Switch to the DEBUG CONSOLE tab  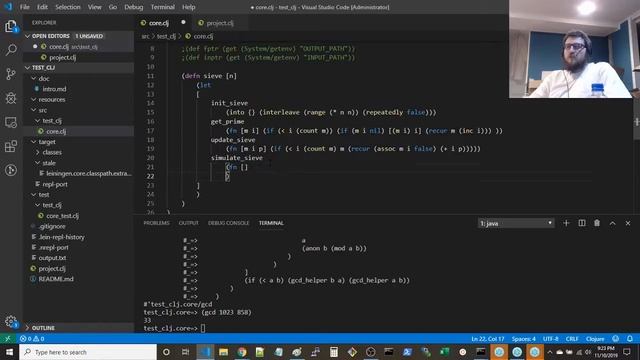[x=229, y=223]
